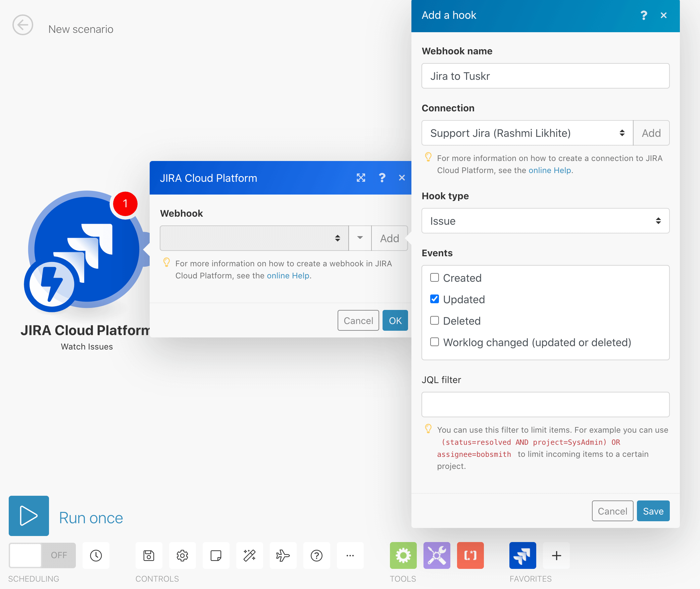Click Cancel in Add a hook panel
Image resolution: width=700 pixels, height=589 pixels.
[x=612, y=511]
